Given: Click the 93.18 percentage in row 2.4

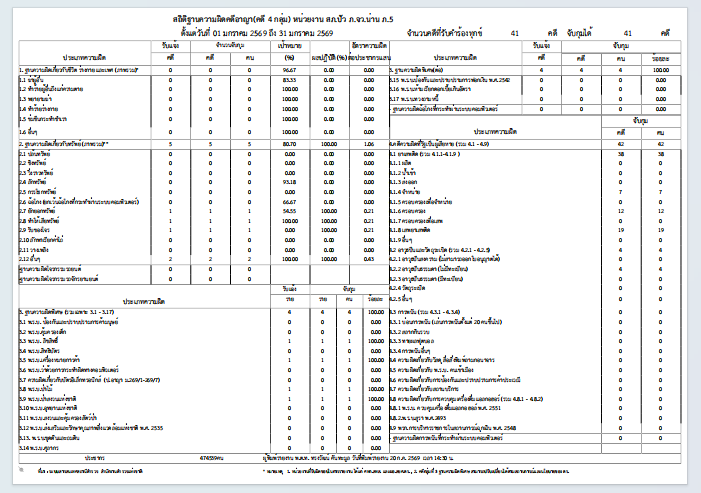Looking at the screenshot, I should tap(290, 182).
